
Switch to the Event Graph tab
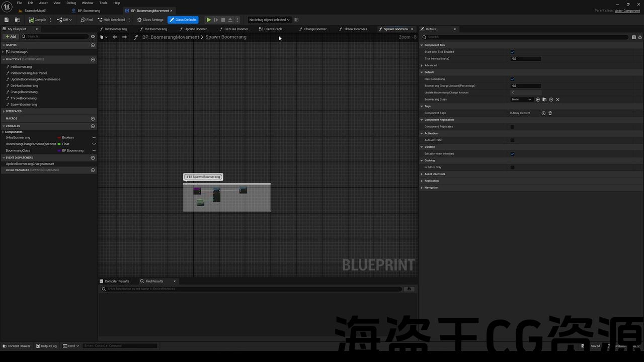tap(273, 29)
